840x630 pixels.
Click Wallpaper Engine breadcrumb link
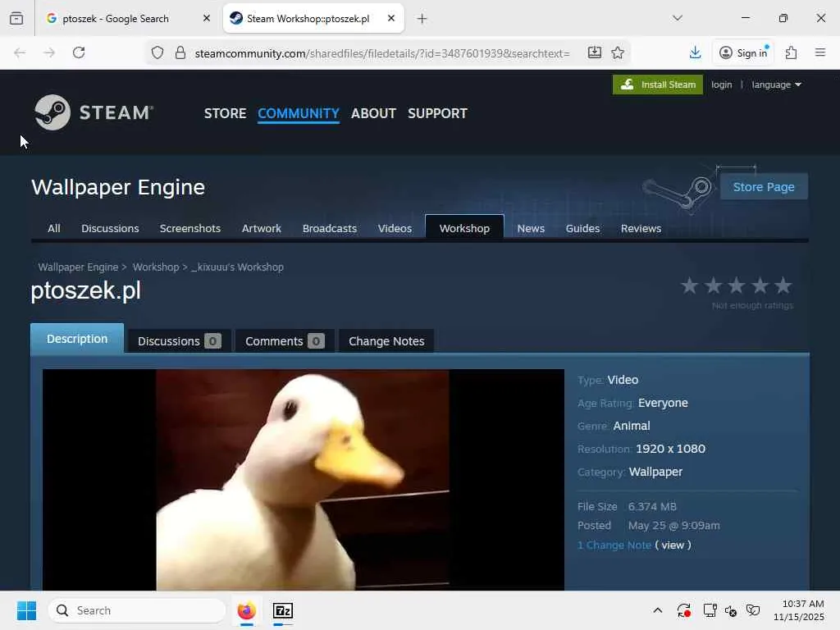coord(78,267)
